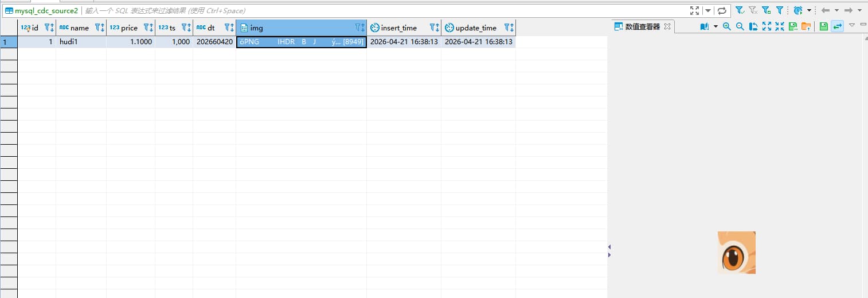Click the update_time column header
Screen dimensions: 868x298
click(x=475, y=28)
